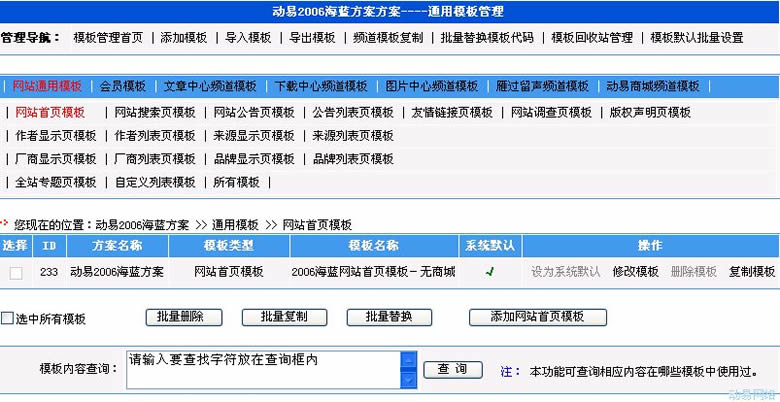Show 所有模板 list
Screen dimensions: 780x402
pos(237,183)
